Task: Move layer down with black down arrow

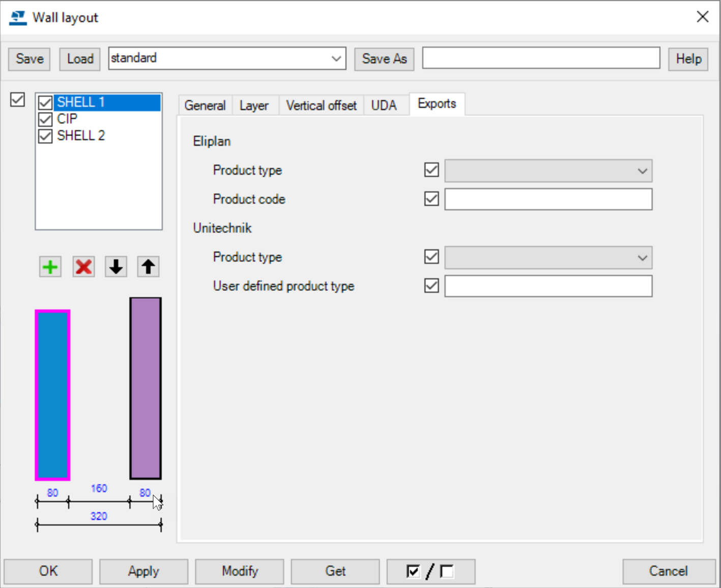Action: click(116, 267)
